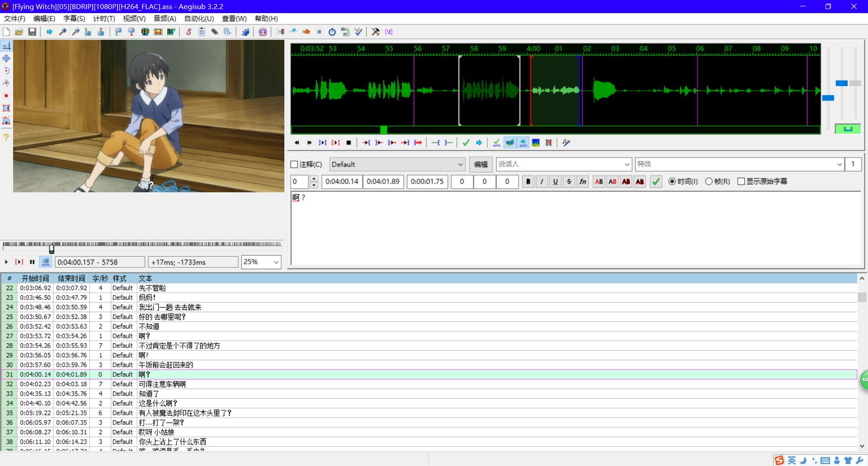Set the primary color (first AB button)
The height and width of the screenshot is (466, 868).
(x=599, y=181)
